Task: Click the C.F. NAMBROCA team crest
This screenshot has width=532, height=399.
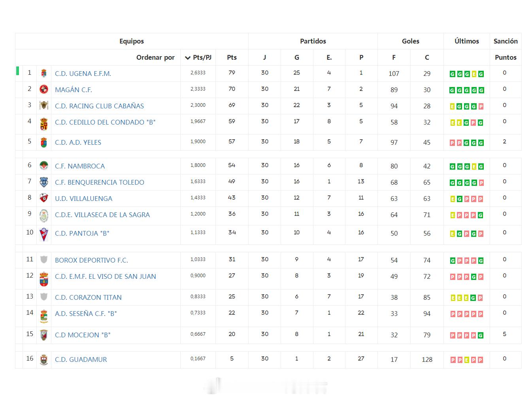Action: coord(44,166)
